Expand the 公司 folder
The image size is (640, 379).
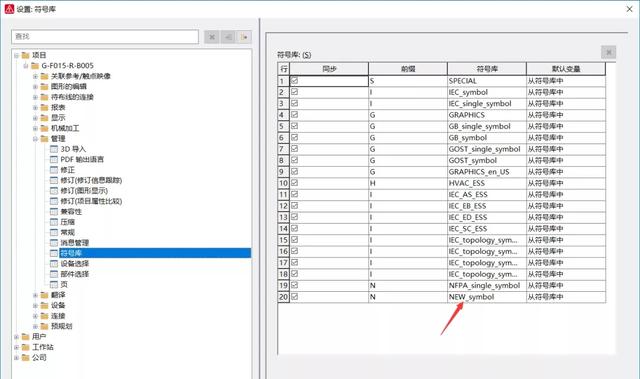(16, 357)
